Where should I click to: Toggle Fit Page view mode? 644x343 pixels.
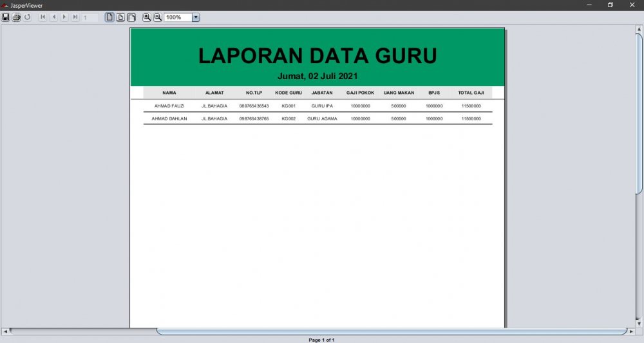point(120,17)
